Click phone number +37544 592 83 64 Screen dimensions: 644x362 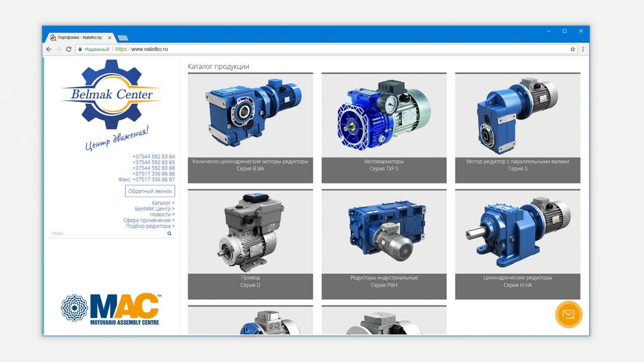(154, 157)
